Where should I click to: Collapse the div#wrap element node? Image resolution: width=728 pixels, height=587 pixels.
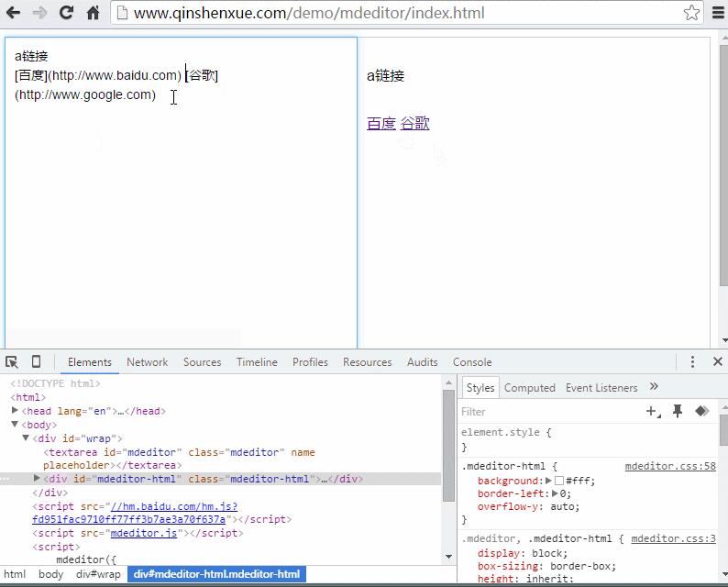[26, 438]
